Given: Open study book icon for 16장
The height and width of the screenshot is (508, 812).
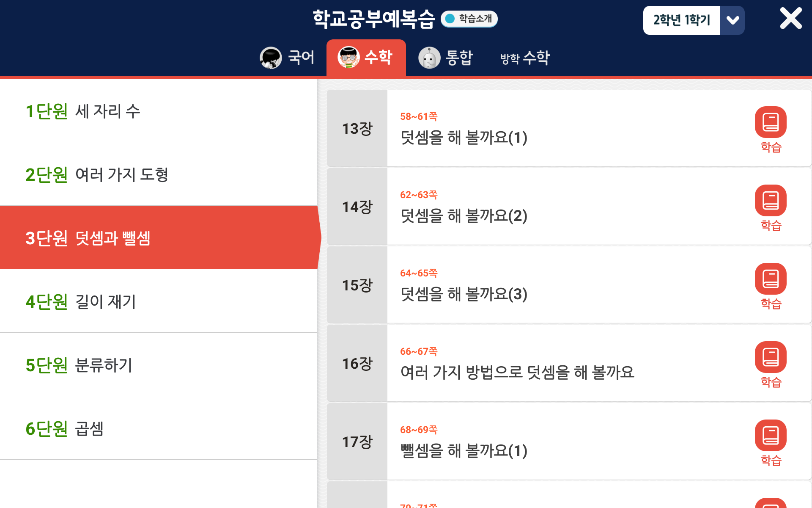Looking at the screenshot, I should click(771, 357).
